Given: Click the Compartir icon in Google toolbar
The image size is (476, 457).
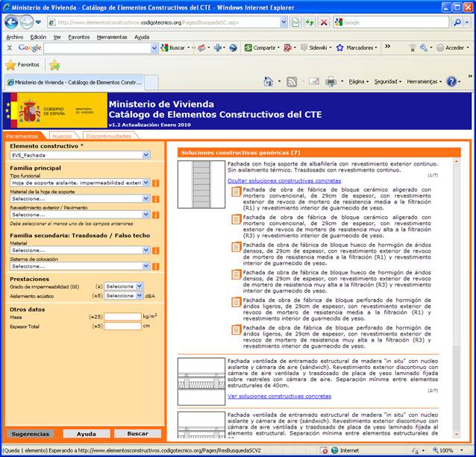Looking at the screenshot, I should coord(248,48).
